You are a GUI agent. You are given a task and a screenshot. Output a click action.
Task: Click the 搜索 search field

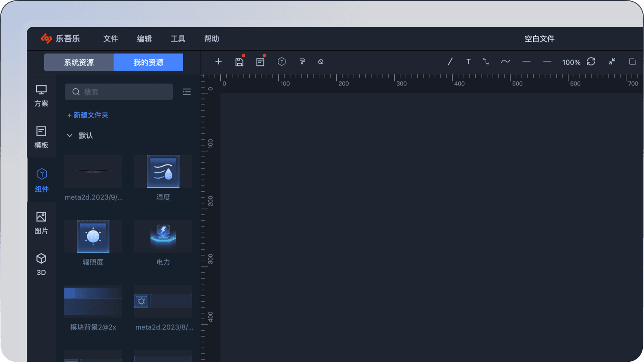119,92
